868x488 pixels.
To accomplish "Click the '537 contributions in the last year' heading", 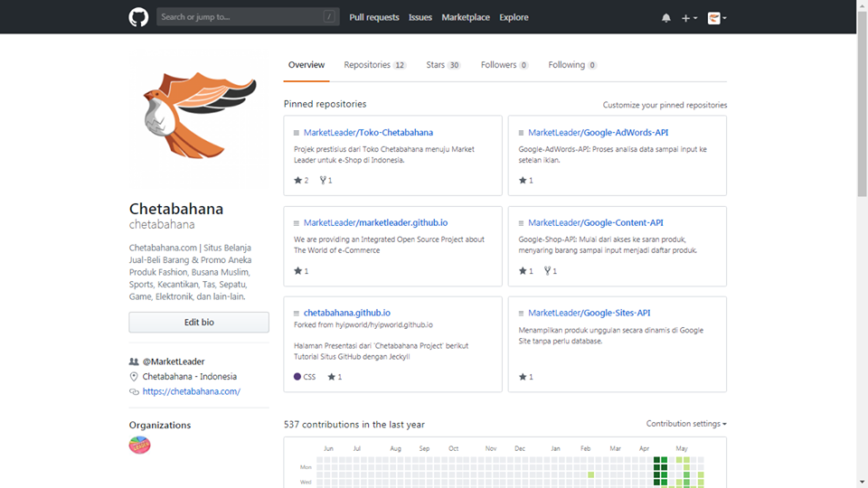I will coord(354,425).
